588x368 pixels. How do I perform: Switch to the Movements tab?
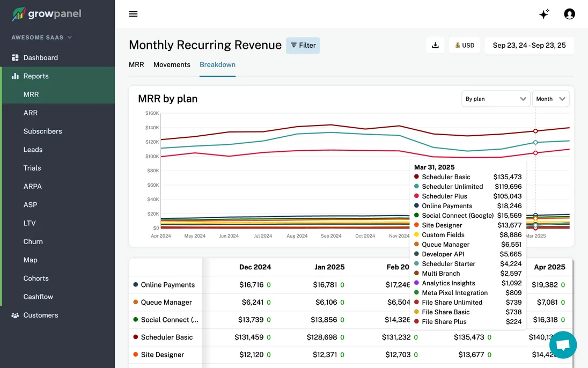[x=172, y=64]
